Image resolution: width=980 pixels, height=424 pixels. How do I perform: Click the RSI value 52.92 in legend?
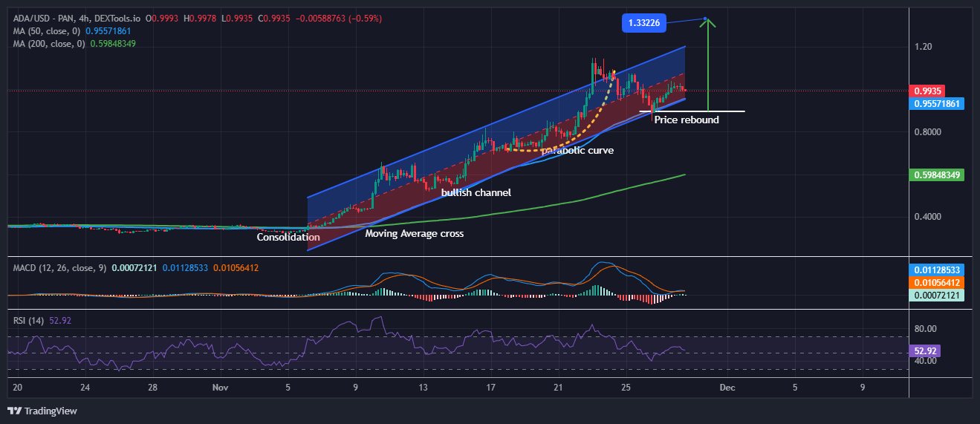pyautogui.click(x=59, y=321)
